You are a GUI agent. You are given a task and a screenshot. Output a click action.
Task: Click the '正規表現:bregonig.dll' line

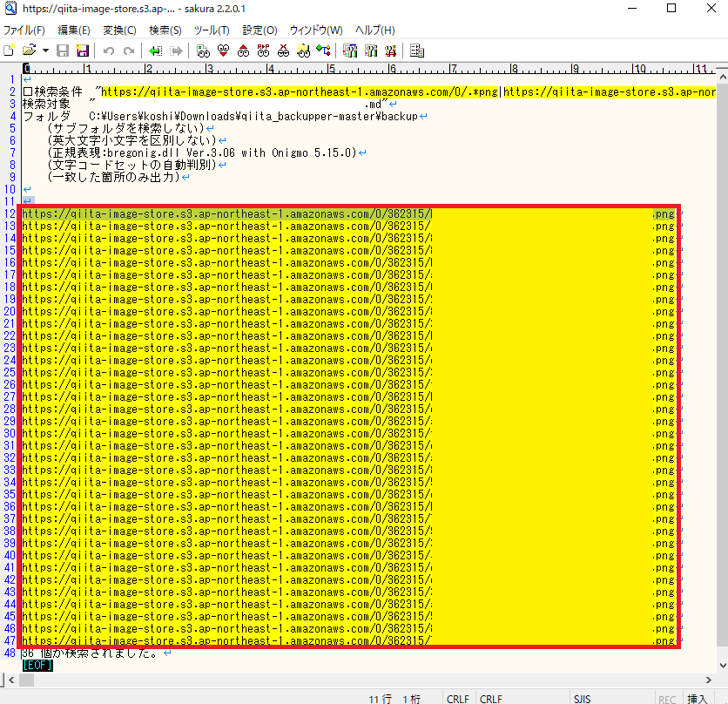[202, 152]
